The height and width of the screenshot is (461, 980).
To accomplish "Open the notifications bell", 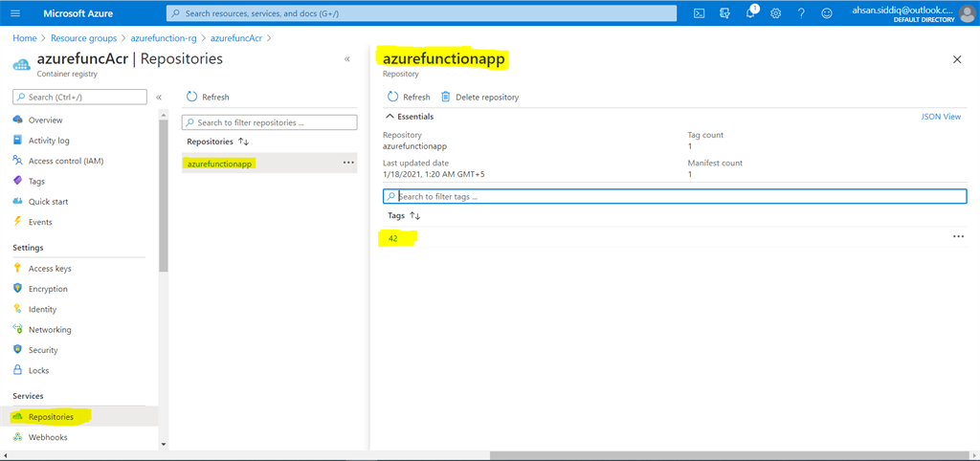I will 750,13.
